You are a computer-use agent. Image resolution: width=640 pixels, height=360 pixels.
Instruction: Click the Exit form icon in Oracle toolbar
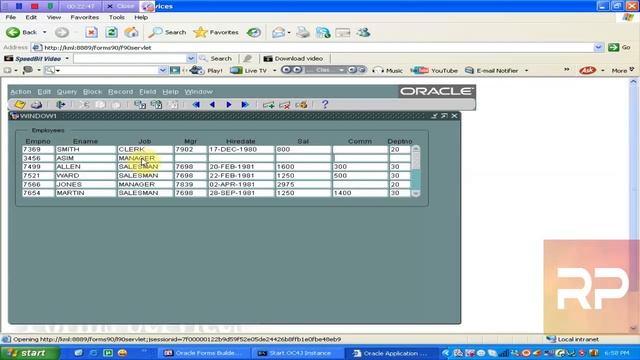[61, 105]
